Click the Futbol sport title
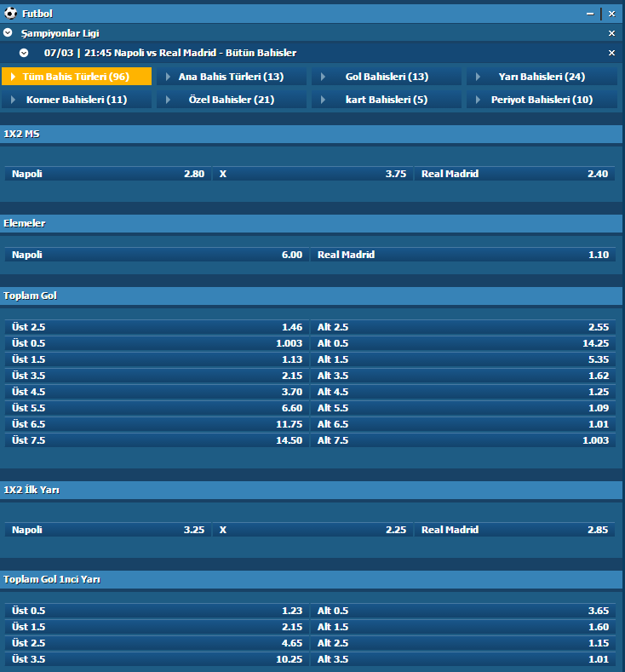This screenshot has height=672, width=625. (x=37, y=14)
